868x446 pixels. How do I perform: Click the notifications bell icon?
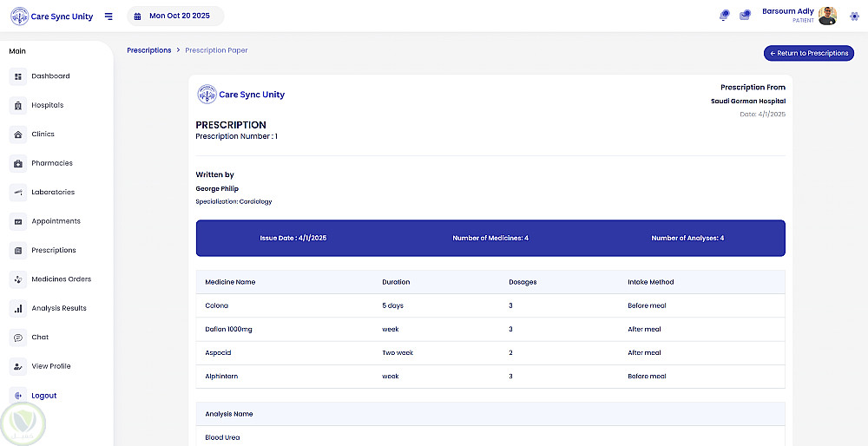725,16
